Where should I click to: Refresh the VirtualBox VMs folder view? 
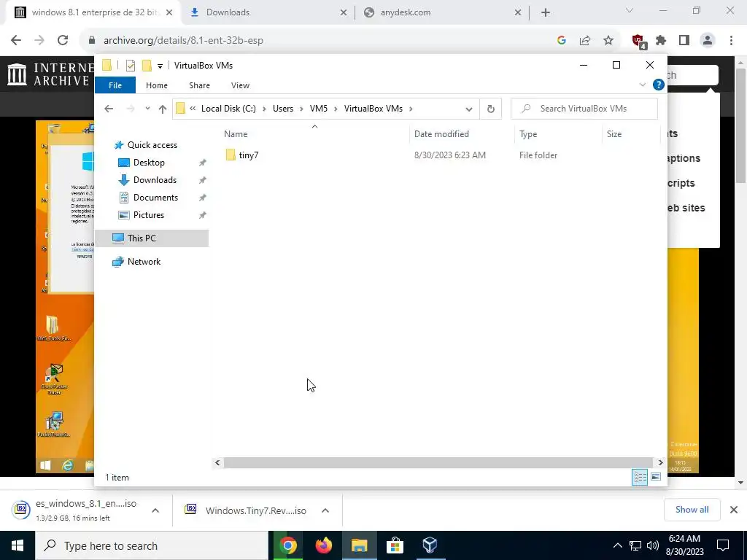(x=491, y=109)
